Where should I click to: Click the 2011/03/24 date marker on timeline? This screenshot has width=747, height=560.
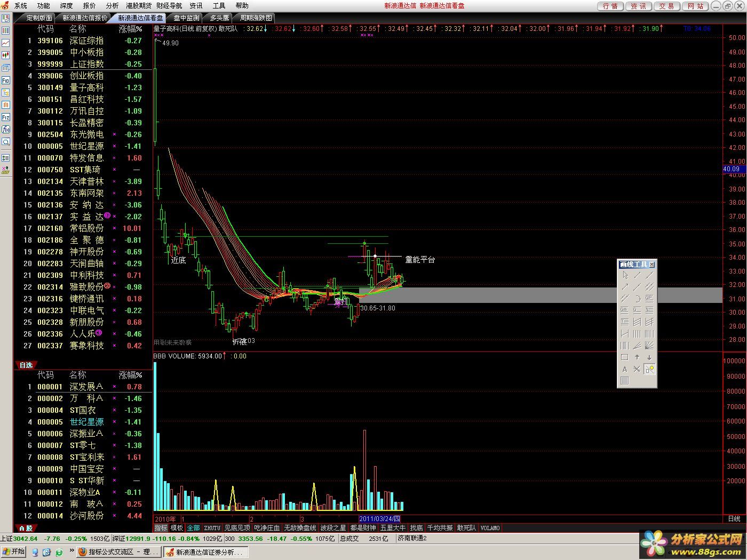[379, 518]
